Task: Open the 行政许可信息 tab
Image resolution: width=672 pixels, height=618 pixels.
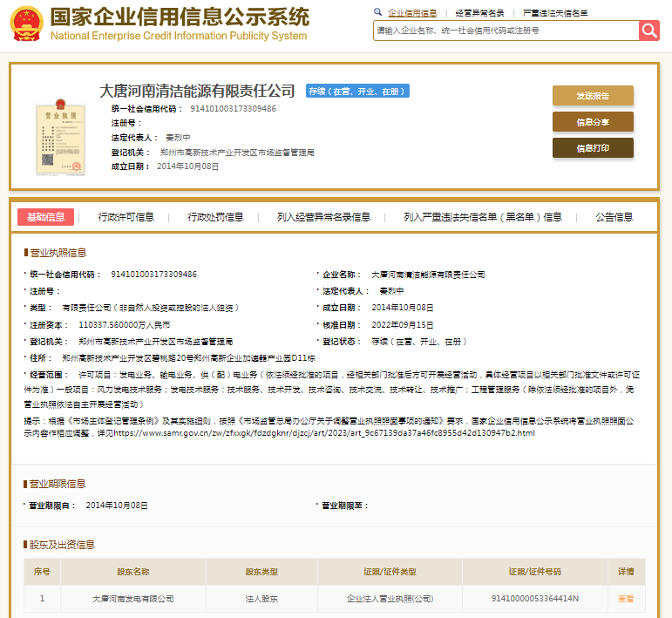Action: click(x=126, y=217)
